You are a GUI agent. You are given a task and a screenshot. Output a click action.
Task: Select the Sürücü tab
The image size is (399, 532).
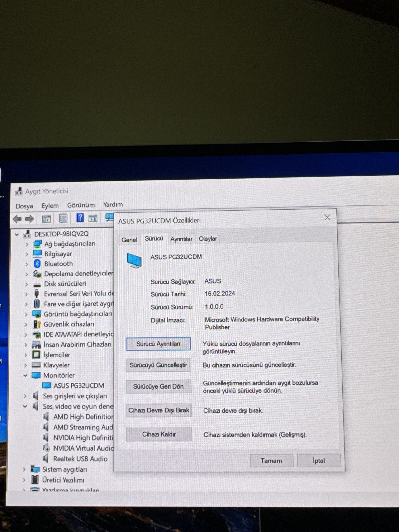coord(154,238)
